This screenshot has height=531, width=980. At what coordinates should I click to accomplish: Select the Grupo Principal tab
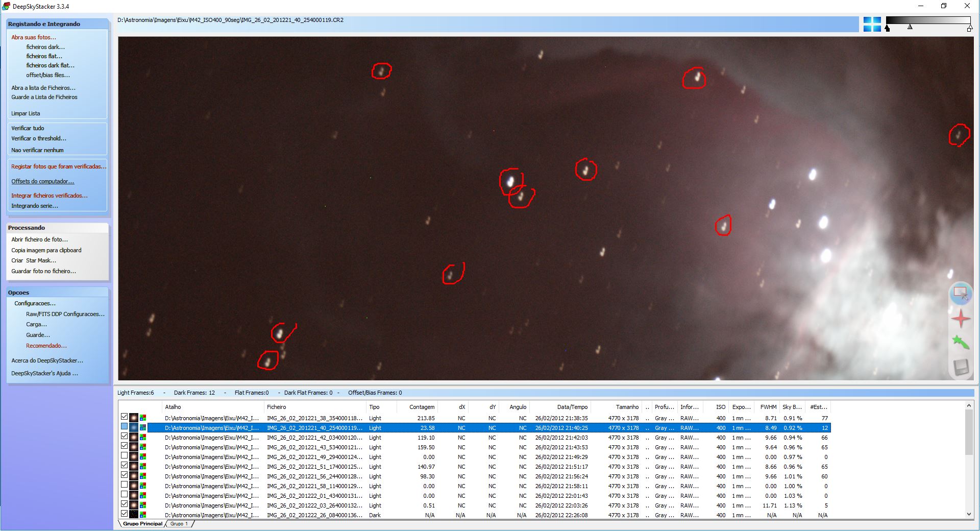pos(142,524)
